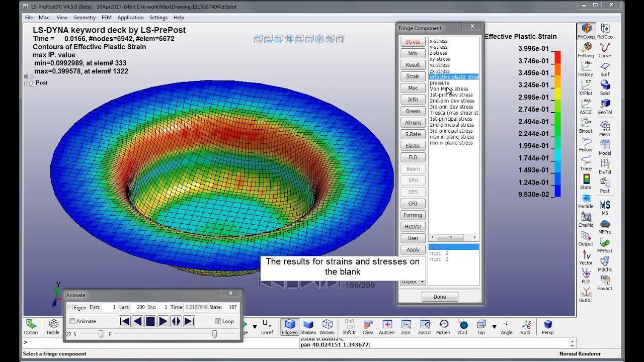Screen dimensions: 644x362
Task: Open the Settings menu
Action: point(158,17)
